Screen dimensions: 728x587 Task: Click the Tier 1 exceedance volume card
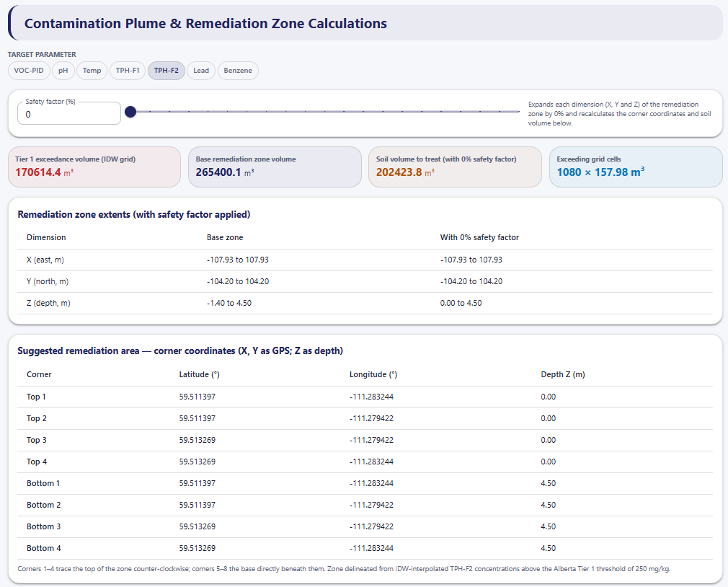click(x=94, y=167)
